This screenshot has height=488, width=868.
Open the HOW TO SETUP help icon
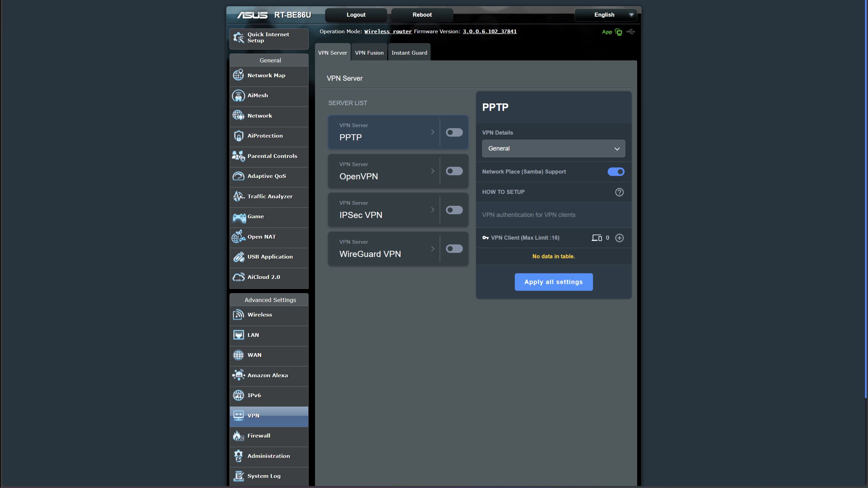[619, 192]
